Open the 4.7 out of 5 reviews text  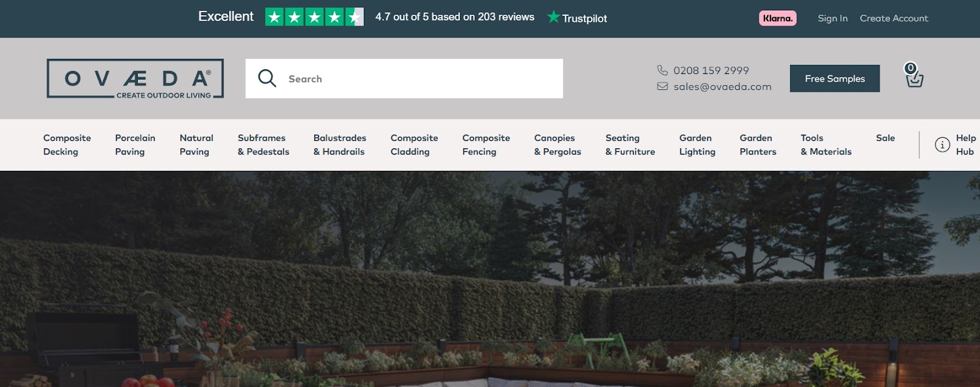pos(454,17)
